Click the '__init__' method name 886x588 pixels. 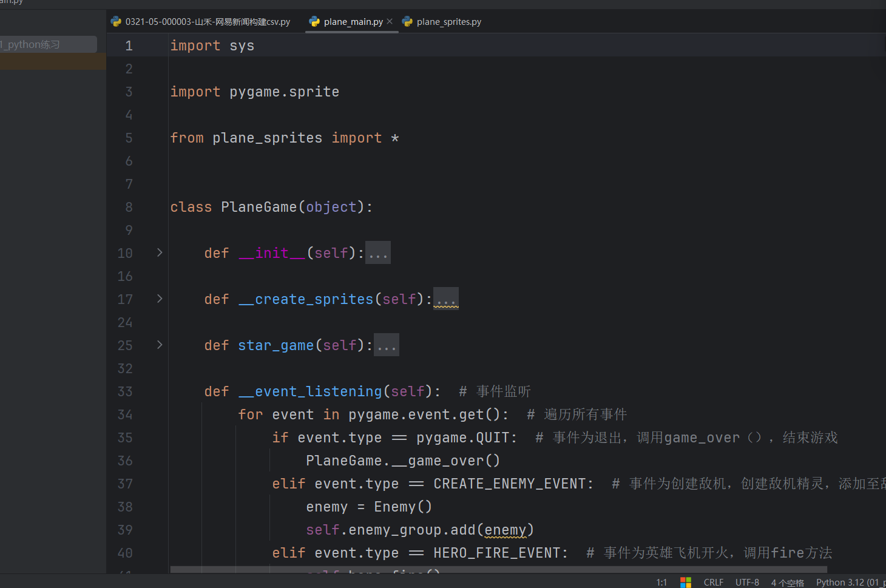272,253
